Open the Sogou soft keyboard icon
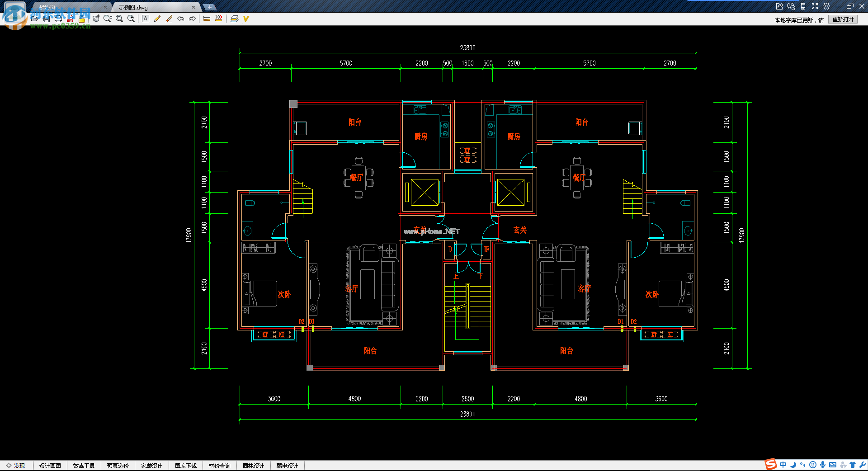The height and width of the screenshot is (471, 868). point(833,465)
